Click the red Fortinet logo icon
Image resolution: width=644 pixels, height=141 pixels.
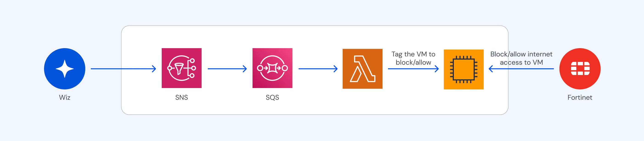[x=580, y=69]
